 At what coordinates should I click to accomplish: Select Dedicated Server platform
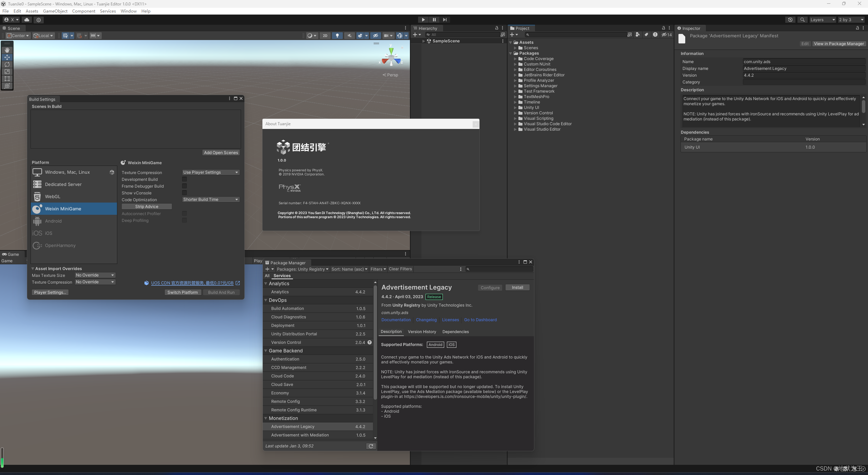click(74, 185)
